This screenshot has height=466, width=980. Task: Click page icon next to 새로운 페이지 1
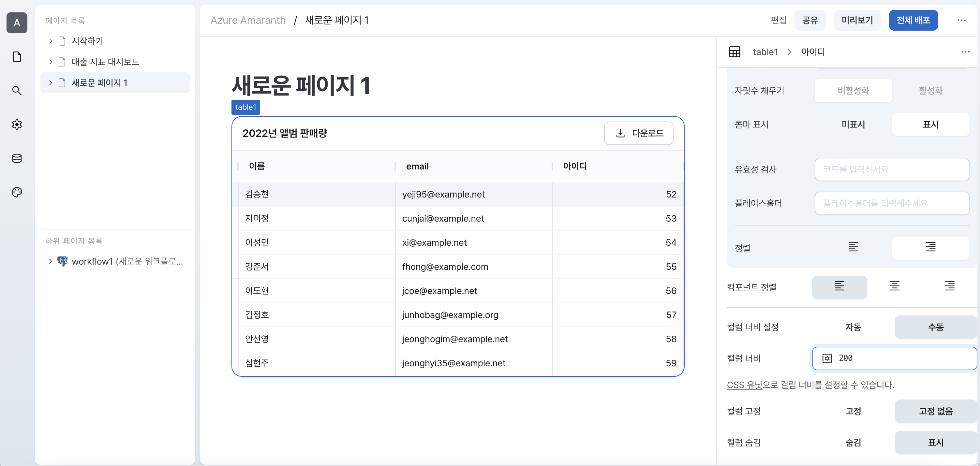coord(62,82)
